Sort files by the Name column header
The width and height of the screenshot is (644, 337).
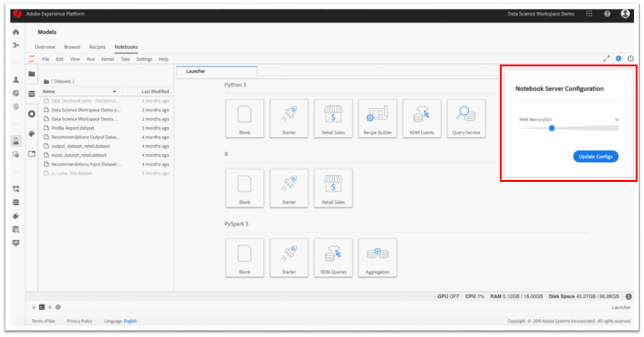(x=49, y=92)
